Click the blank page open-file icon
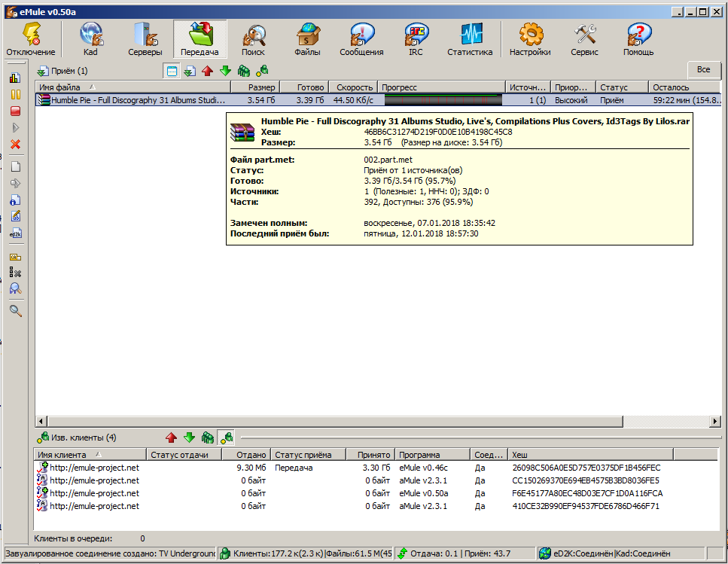Screen dimensions: 728x564 click(x=15, y=166)
